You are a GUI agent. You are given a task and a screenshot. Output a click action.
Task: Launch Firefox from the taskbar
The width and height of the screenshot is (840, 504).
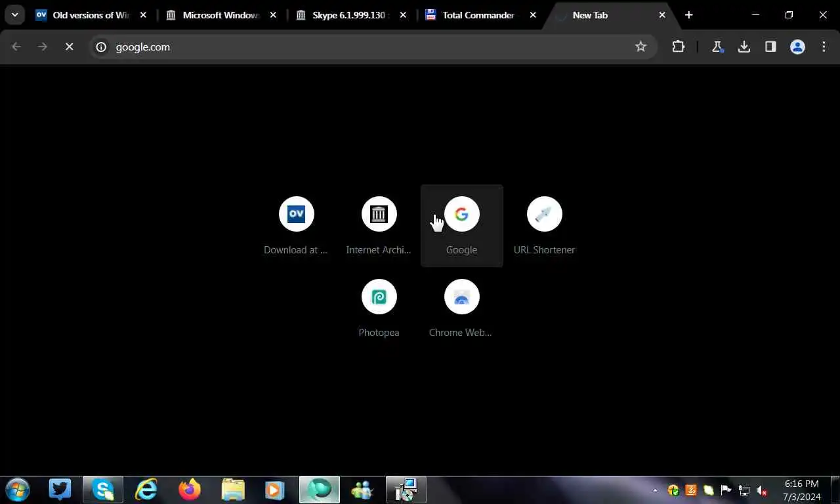[190, 490]
